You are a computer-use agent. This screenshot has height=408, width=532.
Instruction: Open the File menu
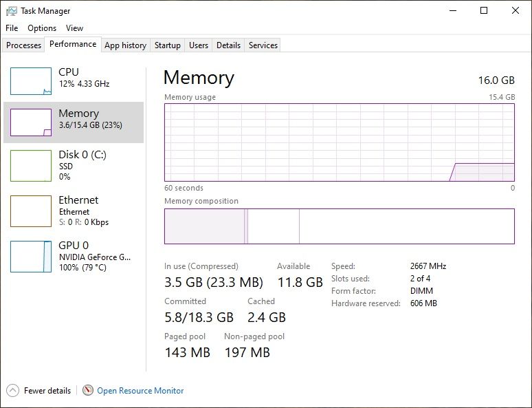[x=12, y=28]
